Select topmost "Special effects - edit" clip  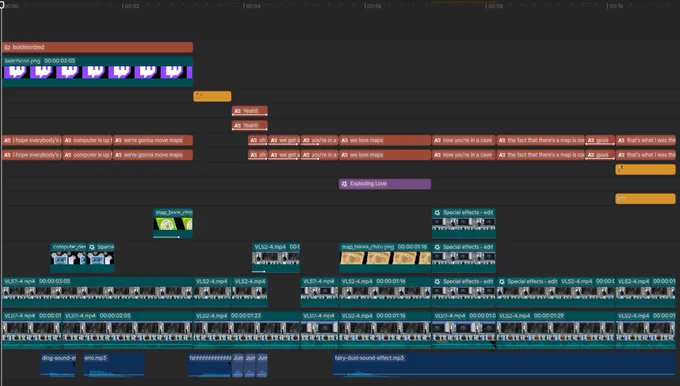tap(464, 223)
